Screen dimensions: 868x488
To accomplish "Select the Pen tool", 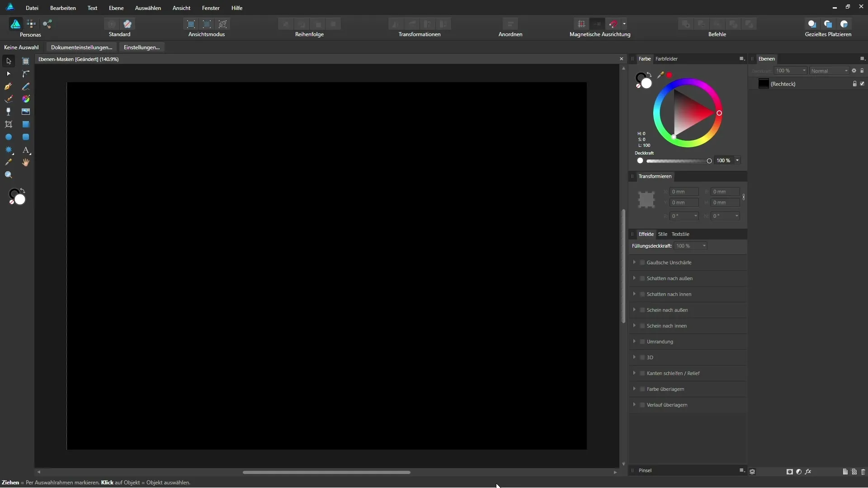I will (9, 86).
